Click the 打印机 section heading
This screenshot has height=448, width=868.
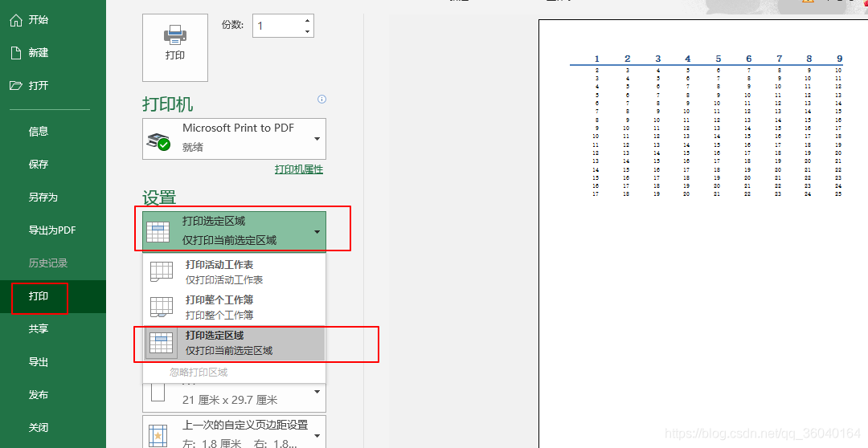(x=168, y=104)
